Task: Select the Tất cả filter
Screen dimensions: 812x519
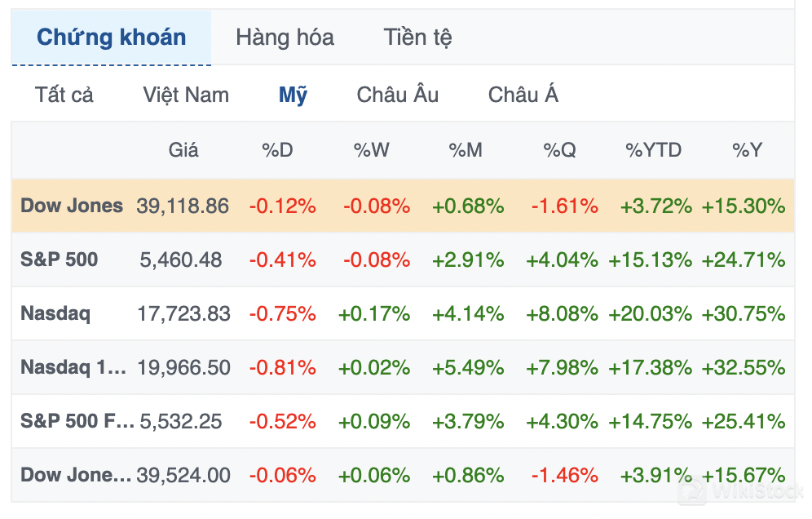Action: point(64,95)
